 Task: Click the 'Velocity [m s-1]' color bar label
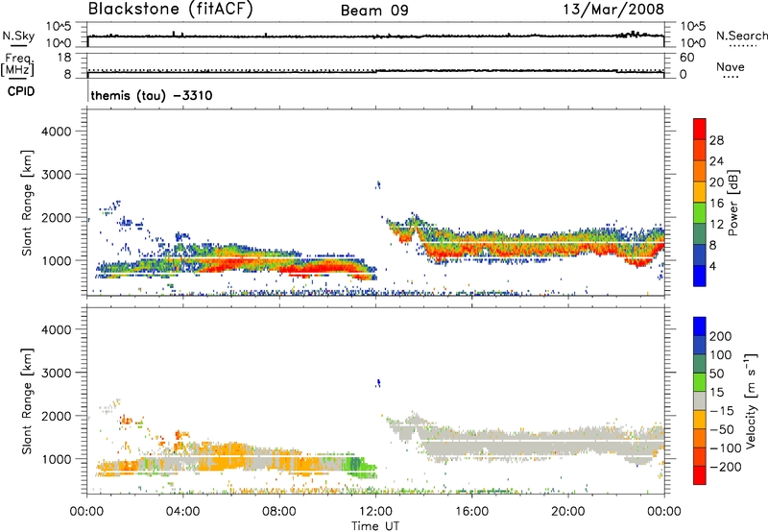[x=750, y=400]
